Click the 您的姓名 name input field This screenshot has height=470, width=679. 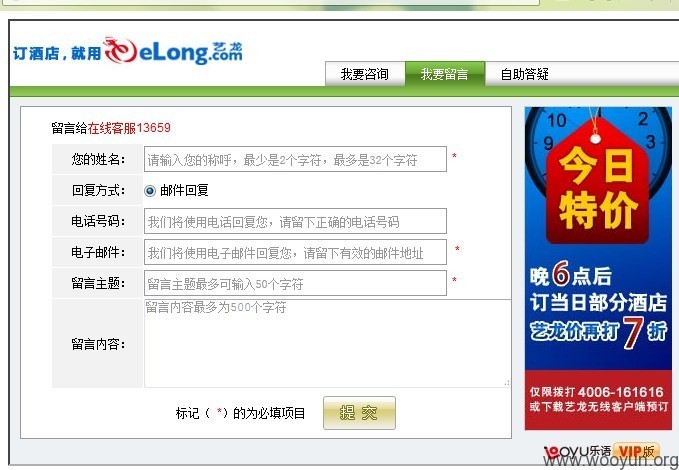295,159
